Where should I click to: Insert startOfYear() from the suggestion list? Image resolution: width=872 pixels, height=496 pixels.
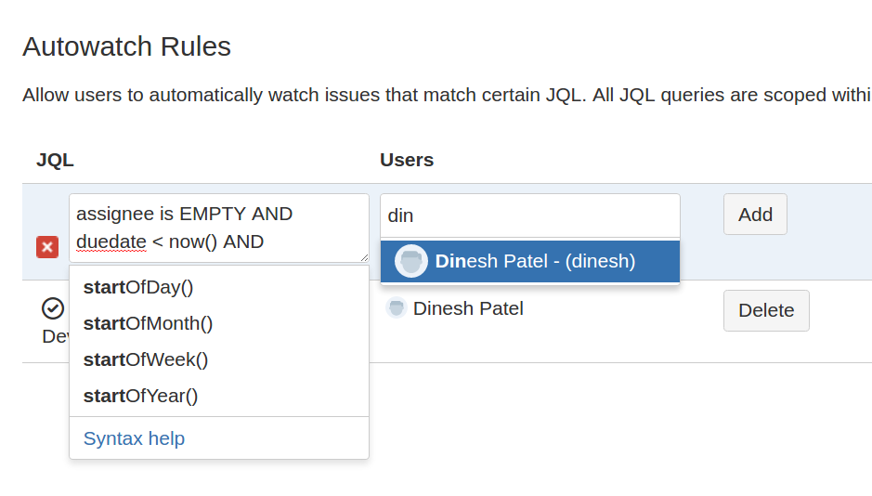(x=141, y=395)
